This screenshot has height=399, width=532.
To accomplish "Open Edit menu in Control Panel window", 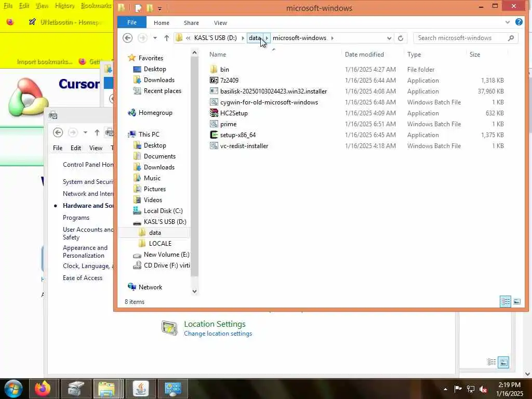I will pyautogui.click(x=76, y=148).
